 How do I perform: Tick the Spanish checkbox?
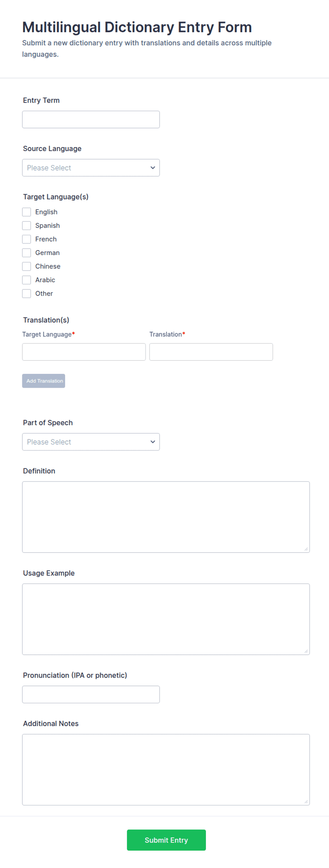click(x=27, y=226)
